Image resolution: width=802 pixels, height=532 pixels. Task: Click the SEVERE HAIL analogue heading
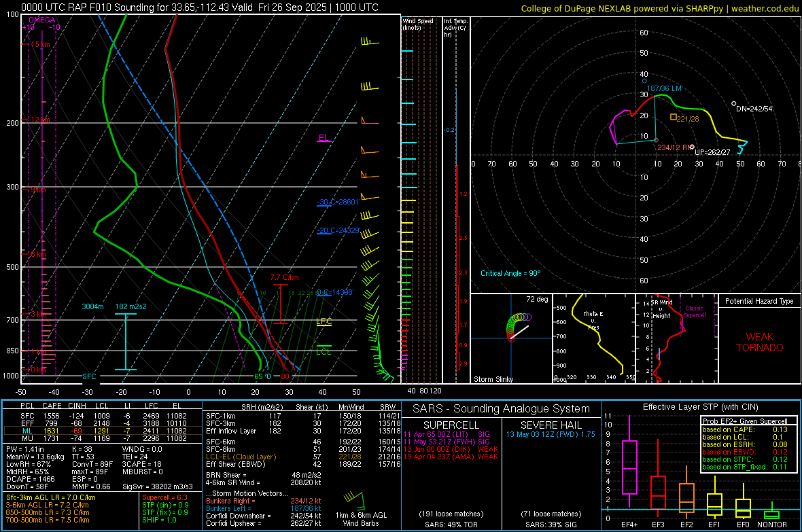coord(551,425)
